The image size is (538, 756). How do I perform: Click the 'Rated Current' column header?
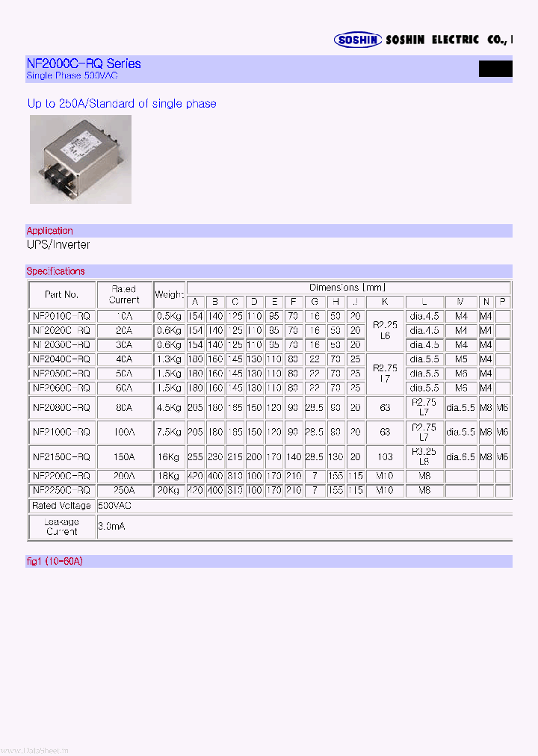click(124, 294)
